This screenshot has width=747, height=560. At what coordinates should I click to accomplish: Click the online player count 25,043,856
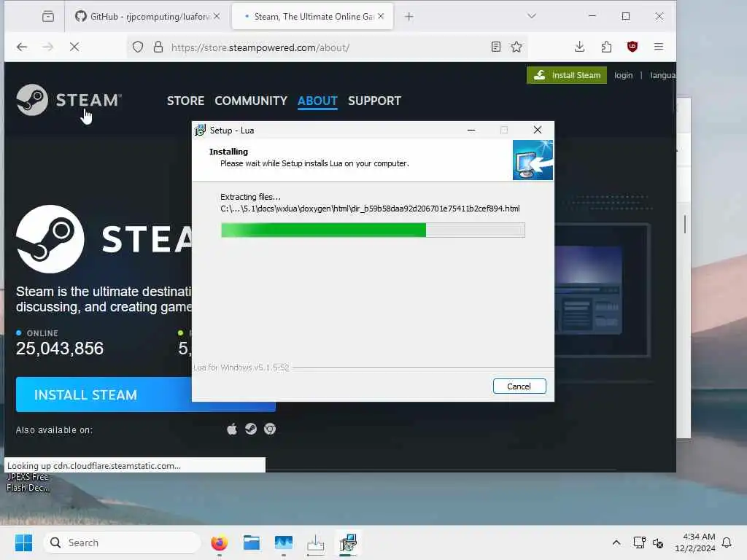point(60,349)
